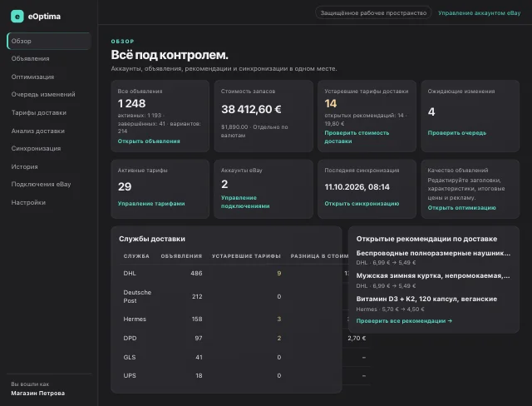Open Анализ доставки page
The image size is (532, 406).
tap(37, 131)
